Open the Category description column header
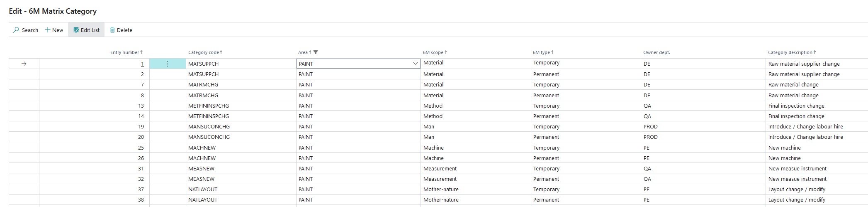This screenshot has width=868, height=207. [790, 52]
